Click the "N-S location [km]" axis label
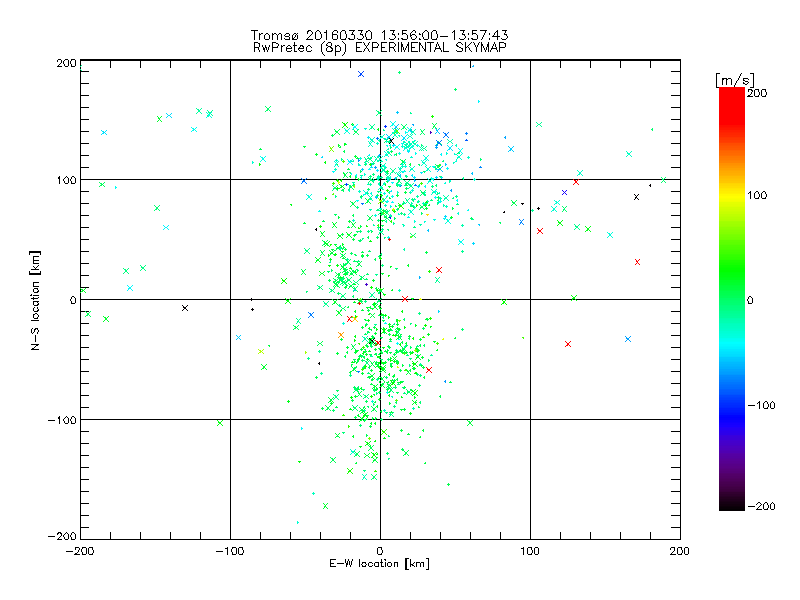The width and height of the screenshot is (800, 600). tap(35, 300)
